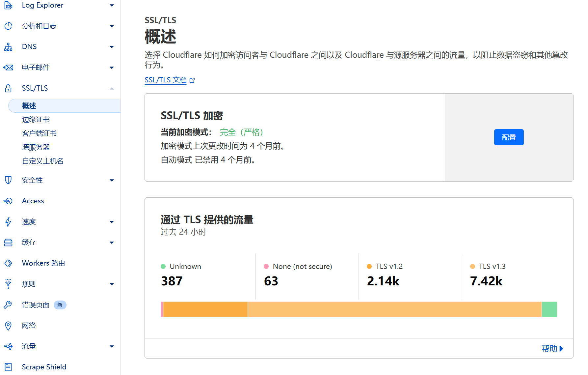Click the arrow icon next to 帮助
Screen dimensions: 588x375
click(561, 349)
